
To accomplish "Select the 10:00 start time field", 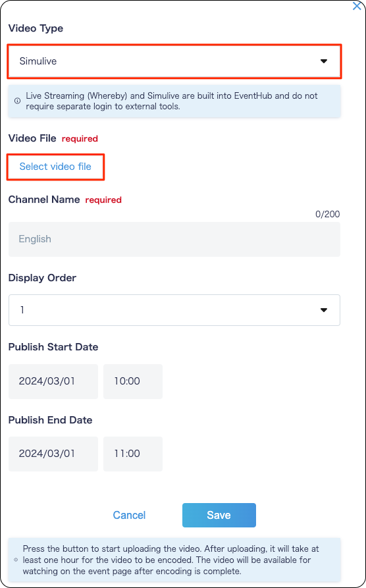I will (x=133, y=381).
